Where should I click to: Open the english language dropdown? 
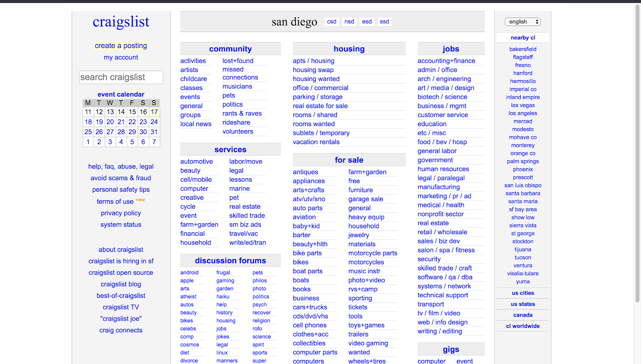522,22
